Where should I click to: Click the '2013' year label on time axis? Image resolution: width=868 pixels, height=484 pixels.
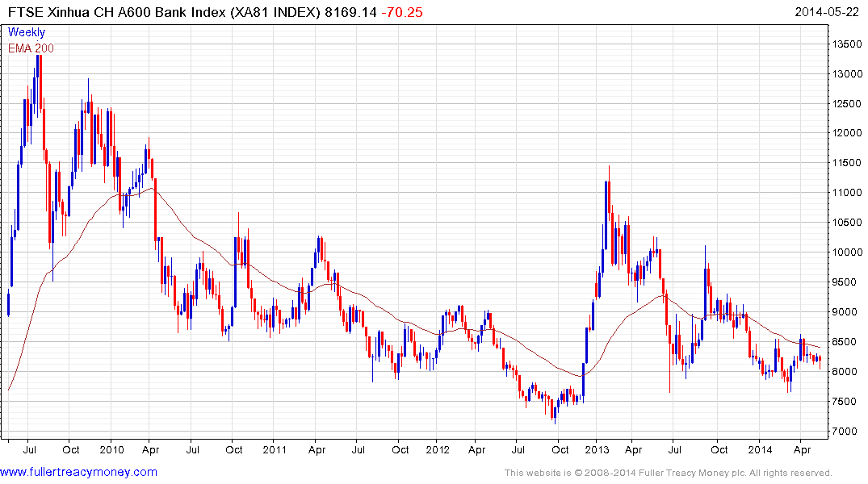[x=597, y=449]
